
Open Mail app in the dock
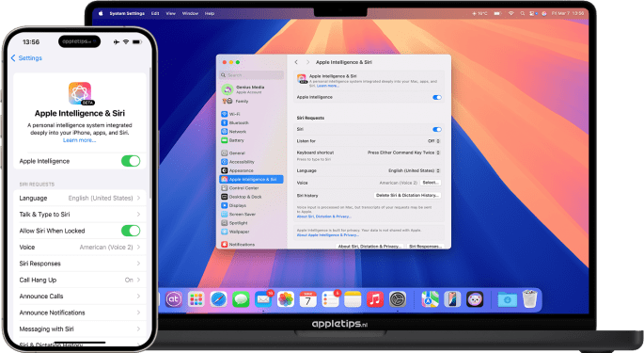pos(263,299)
